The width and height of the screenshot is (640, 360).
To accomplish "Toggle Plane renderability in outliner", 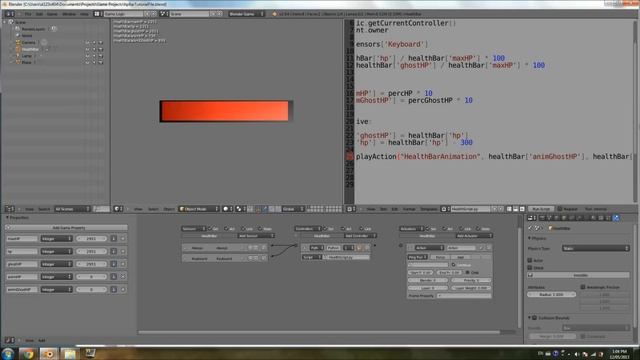I will coord(101,62).
